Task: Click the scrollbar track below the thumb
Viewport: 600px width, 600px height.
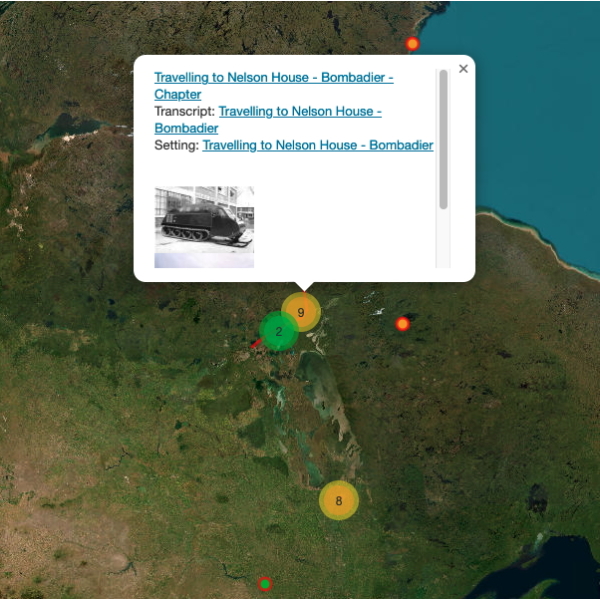Action: tap(443, 240)
